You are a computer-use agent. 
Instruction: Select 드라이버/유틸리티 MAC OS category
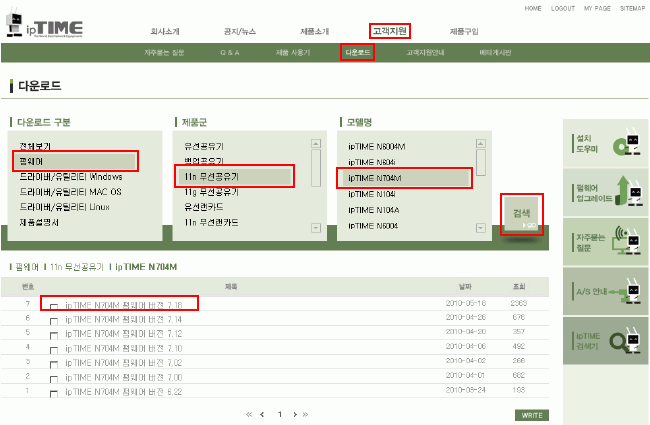click(x=70, y=192)
